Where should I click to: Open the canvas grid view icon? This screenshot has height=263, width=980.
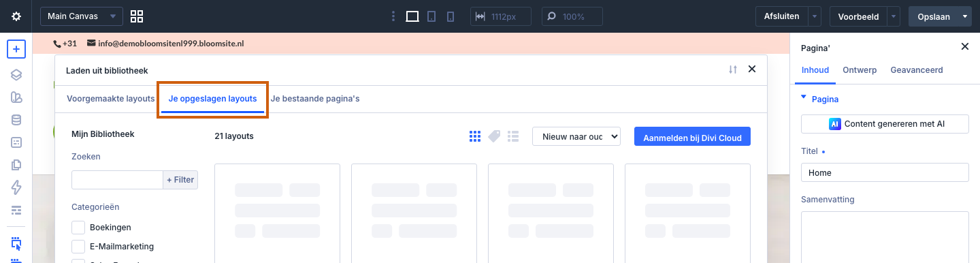tap(137, 16)
